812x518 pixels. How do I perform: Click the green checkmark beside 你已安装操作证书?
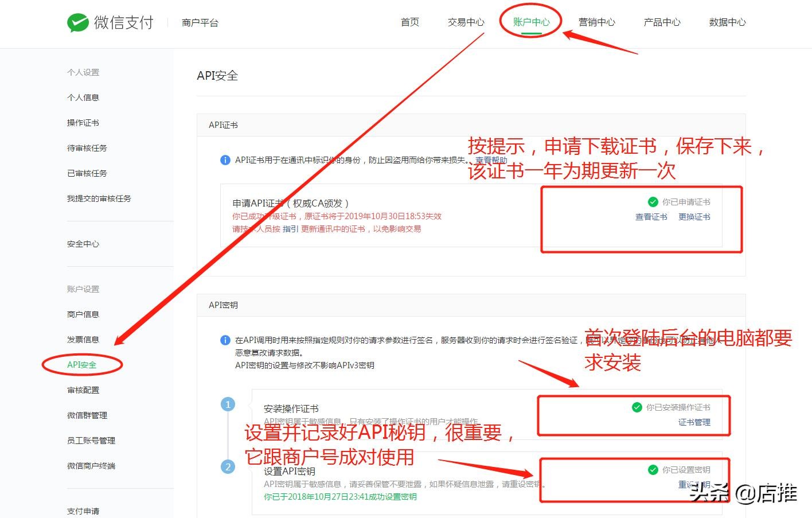(x=637, y=407)
